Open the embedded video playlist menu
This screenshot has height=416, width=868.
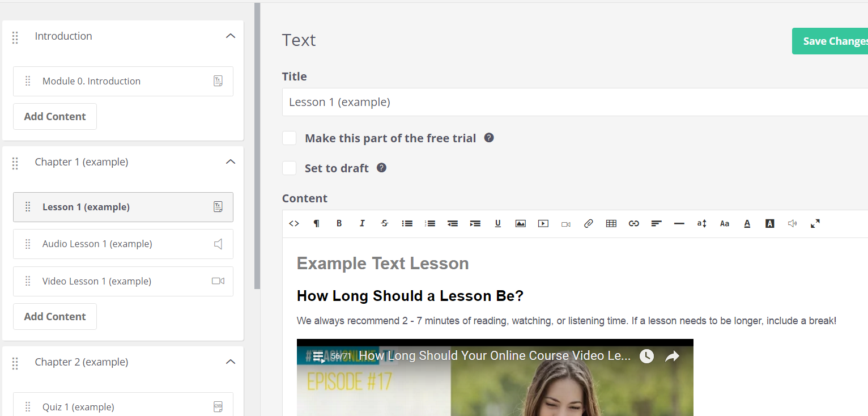319,356
